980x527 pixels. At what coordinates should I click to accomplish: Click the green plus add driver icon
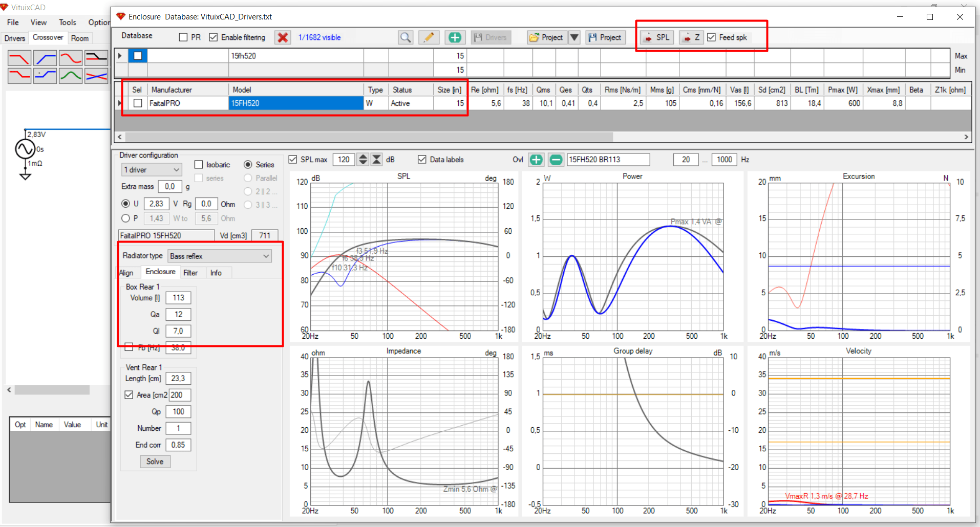(455, 37)
